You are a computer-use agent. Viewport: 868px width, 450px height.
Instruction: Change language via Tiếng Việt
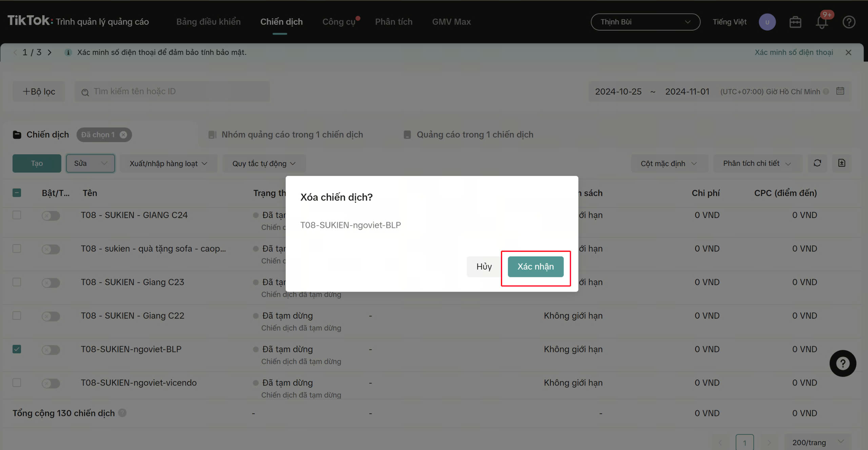[729, 22]
